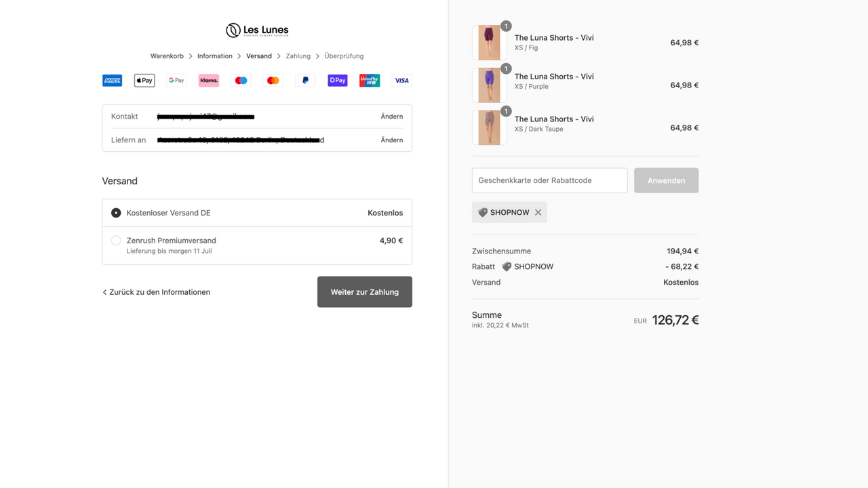Screen dimensions: 868x488
Task: Select Zenrush Premiumversand radio option
Action: coord(116,241)
